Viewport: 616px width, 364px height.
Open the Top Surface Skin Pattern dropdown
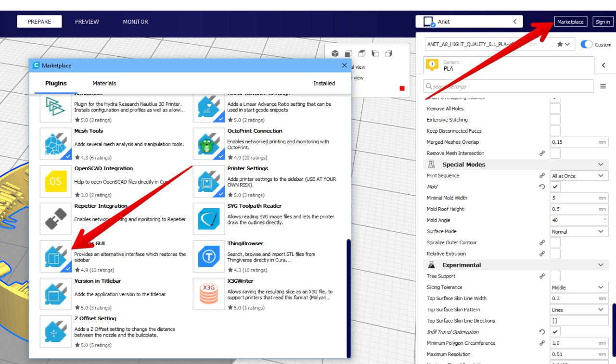tap(579, 310)
